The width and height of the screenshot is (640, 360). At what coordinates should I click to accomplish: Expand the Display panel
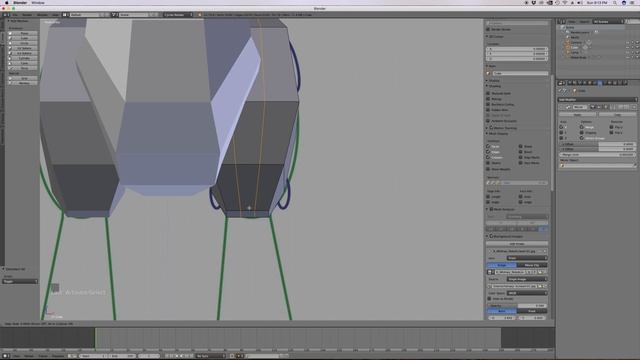[x=487, y=81]
